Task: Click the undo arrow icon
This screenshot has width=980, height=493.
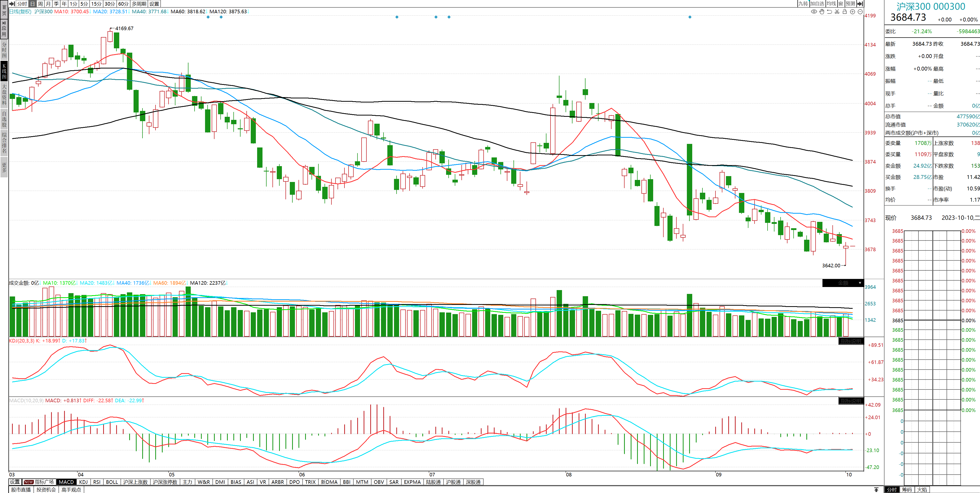Action: pos(829,12)
